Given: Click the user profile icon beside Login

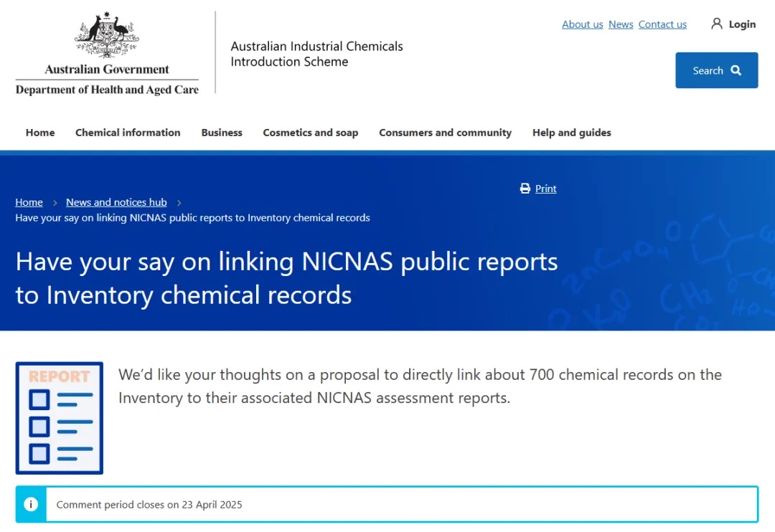Looking at the screenshot, I should pos(716,24).
